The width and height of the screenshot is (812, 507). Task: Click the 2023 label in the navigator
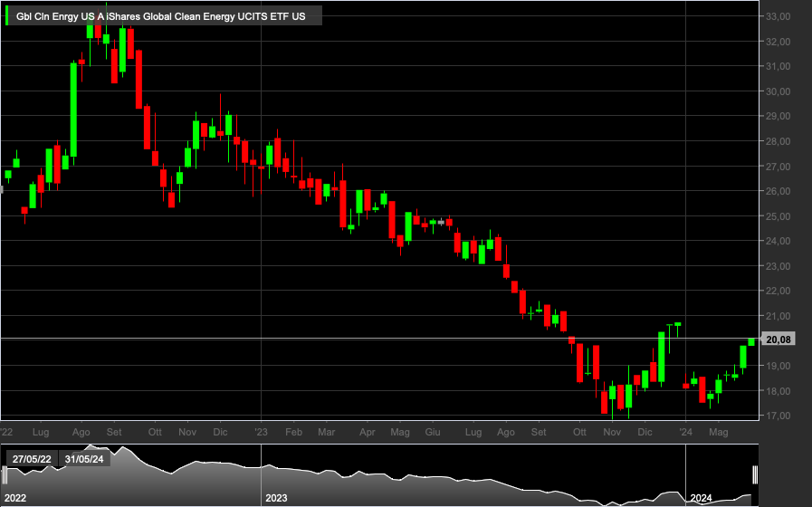pyautogui.click(x=276, y=498)
